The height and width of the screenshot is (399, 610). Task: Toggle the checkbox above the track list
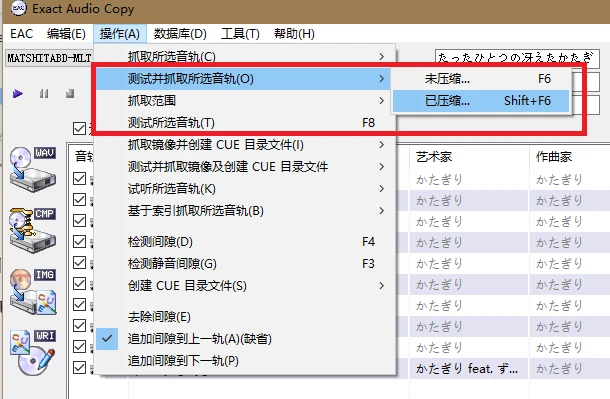tap(79, 128)
